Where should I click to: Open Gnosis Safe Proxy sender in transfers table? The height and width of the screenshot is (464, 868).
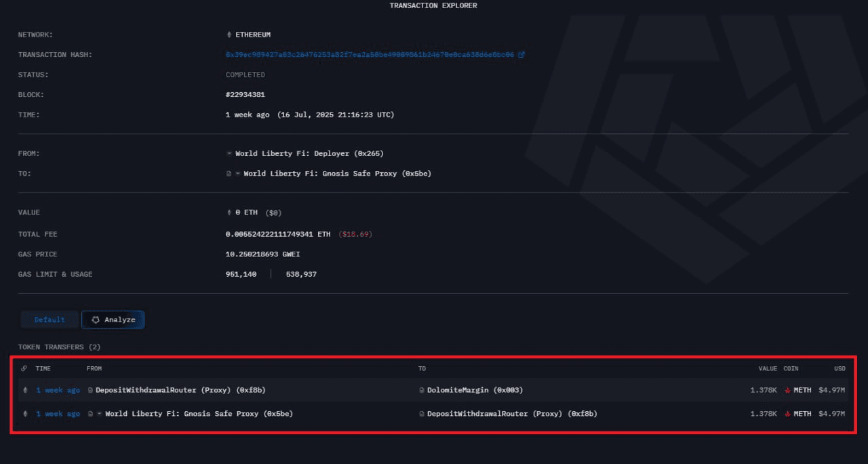(199, 414)
